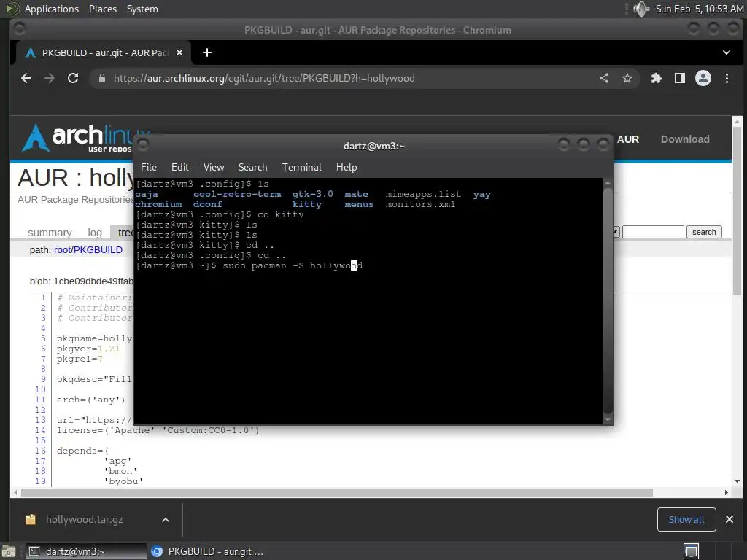This screenshot has height=560, width=747.
Task: Click the page horizontal scrollbar
Action: click(337, 492)
